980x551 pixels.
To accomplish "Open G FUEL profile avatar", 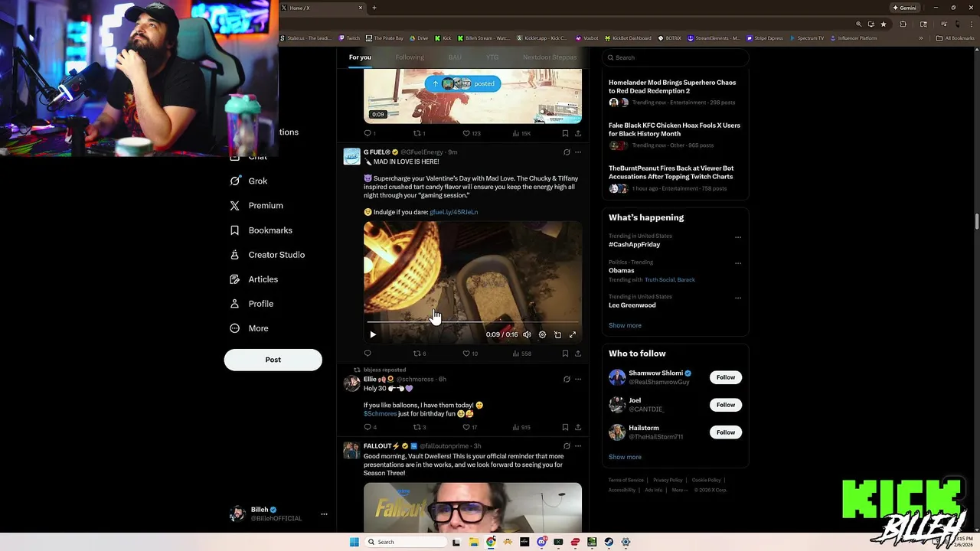I will point(351,157).
